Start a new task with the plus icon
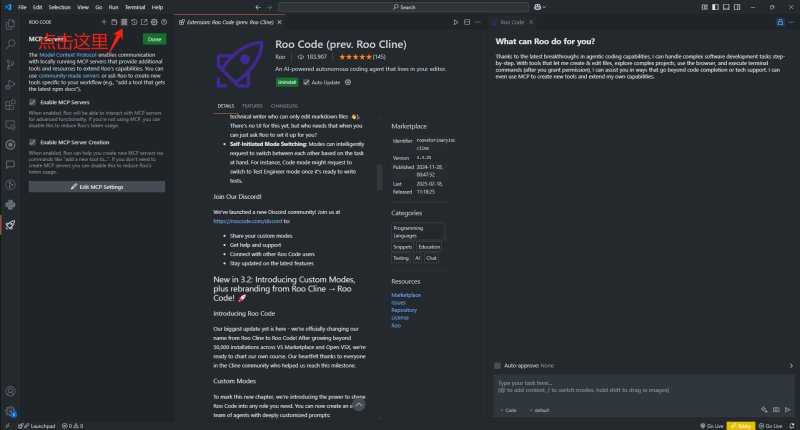The height and width of the screenshot is (430, 800). (104, 22)
